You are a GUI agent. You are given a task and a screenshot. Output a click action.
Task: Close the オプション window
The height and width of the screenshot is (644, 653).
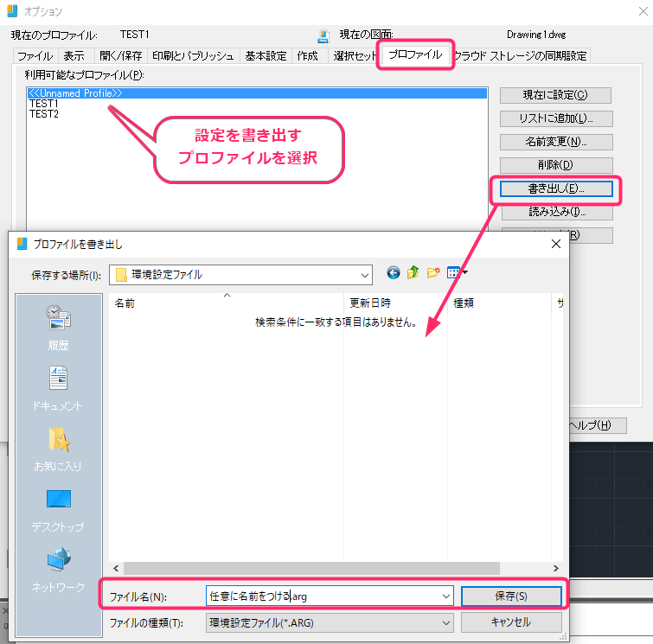coord(643,11)
